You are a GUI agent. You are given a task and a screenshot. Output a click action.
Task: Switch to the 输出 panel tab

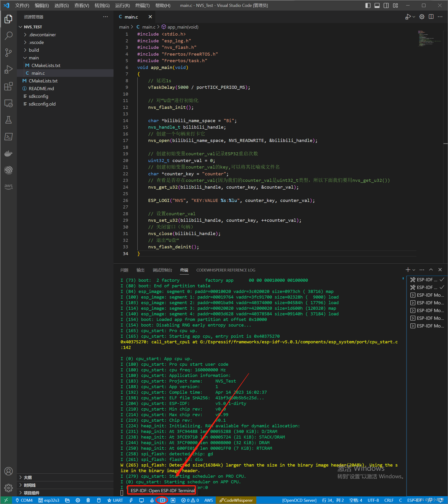pos(140,270)
